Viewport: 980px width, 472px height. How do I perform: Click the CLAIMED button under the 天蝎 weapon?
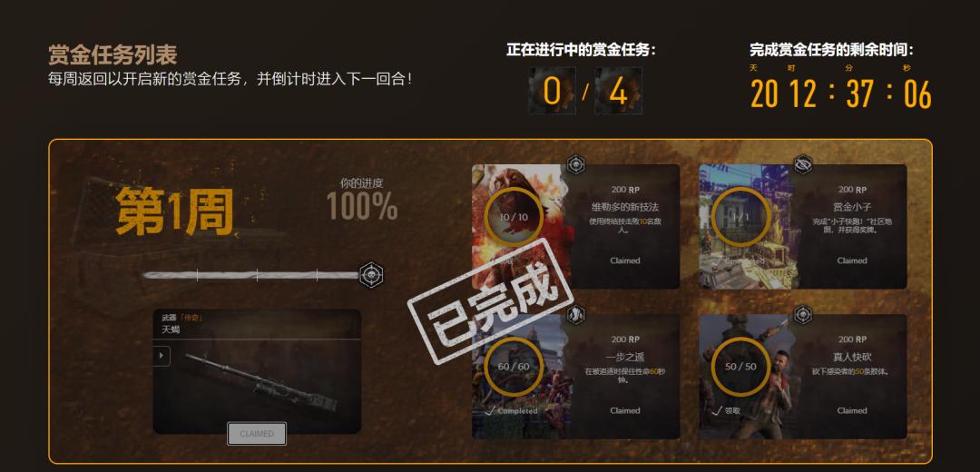click(x=257, y=434)
